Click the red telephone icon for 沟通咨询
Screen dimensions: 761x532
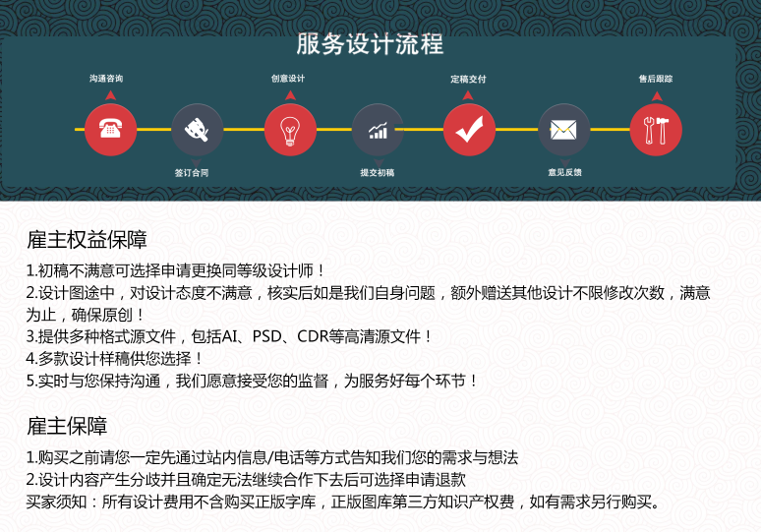tap(111, 130)
